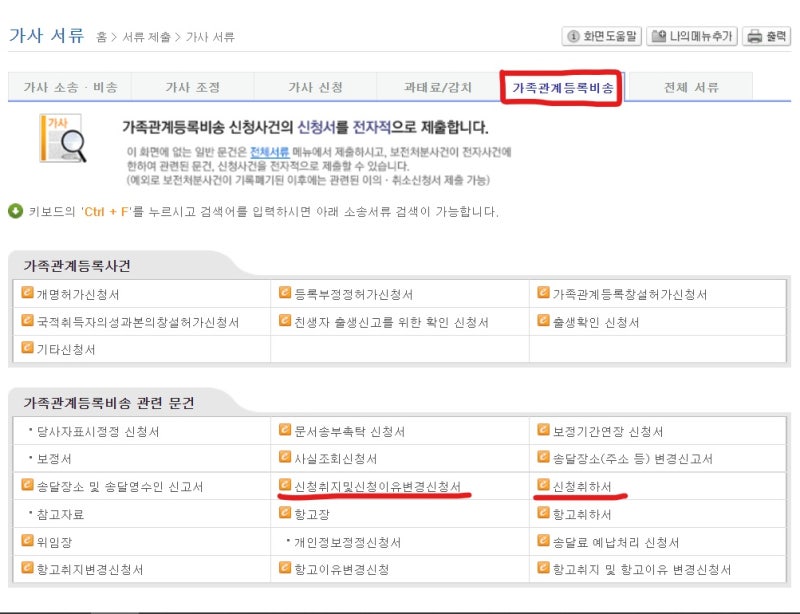This screenshot has width=800, height=614.
Task: Click the 나의메뉴추가 button
Action: 692,36
